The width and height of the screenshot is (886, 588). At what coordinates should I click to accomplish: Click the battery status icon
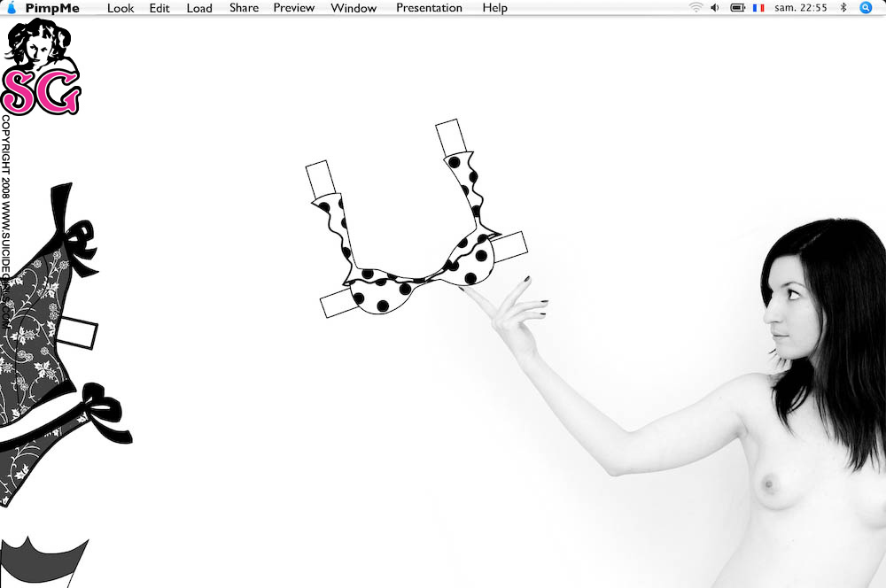click(737, 7)
